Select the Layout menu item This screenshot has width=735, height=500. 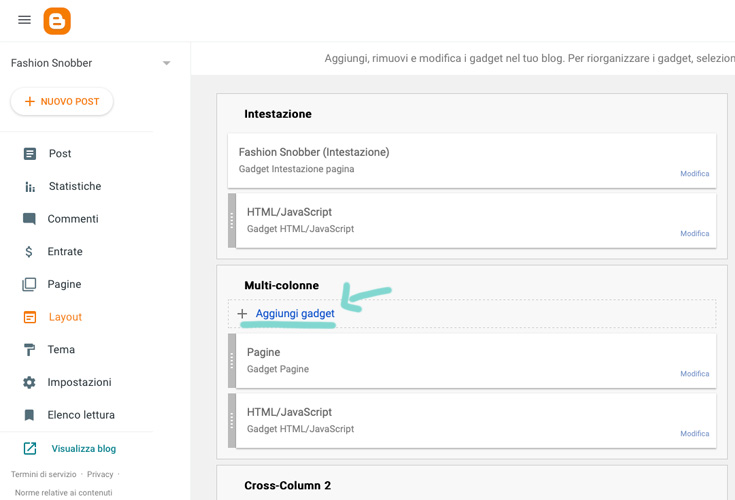(x=65, y=317)
